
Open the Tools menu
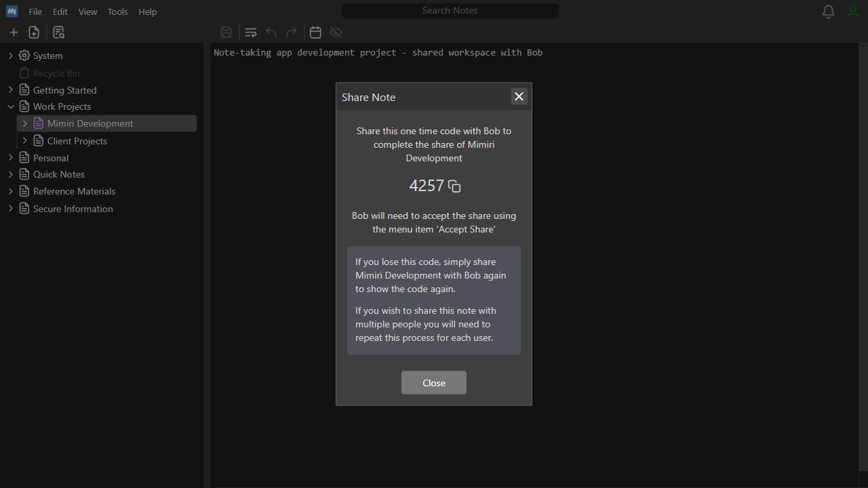tap(118, 12)
